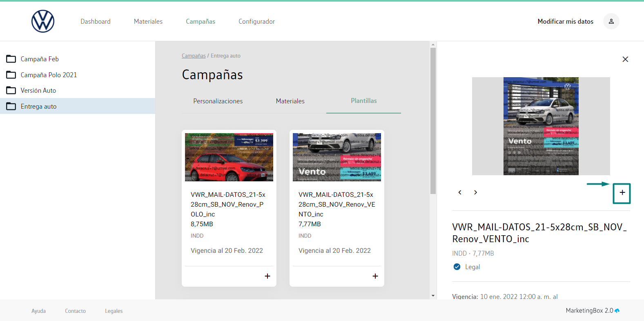Click the MarketingBox cloud icon
Image resolution: width=644 pixels, height=321 pixels.
point(617,311)
